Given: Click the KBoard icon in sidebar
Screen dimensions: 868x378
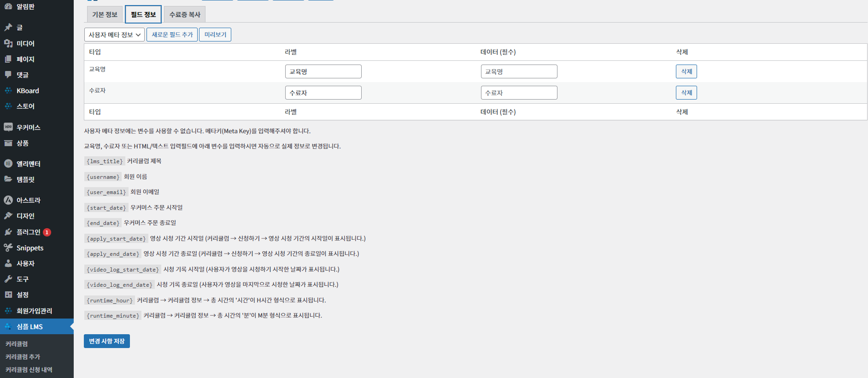Looking at the screenshot, I should click(x=8, y=90).
